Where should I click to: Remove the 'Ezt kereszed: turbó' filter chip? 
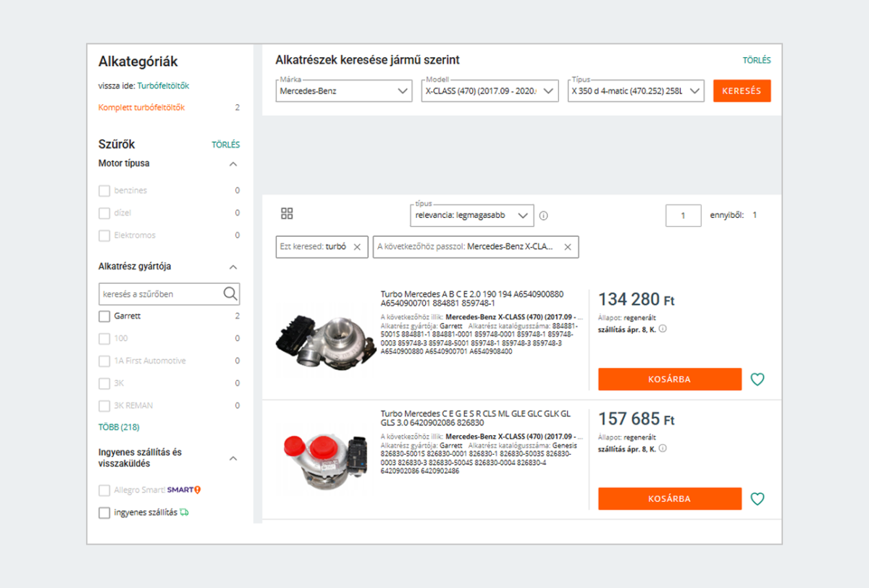pos(357,247)
